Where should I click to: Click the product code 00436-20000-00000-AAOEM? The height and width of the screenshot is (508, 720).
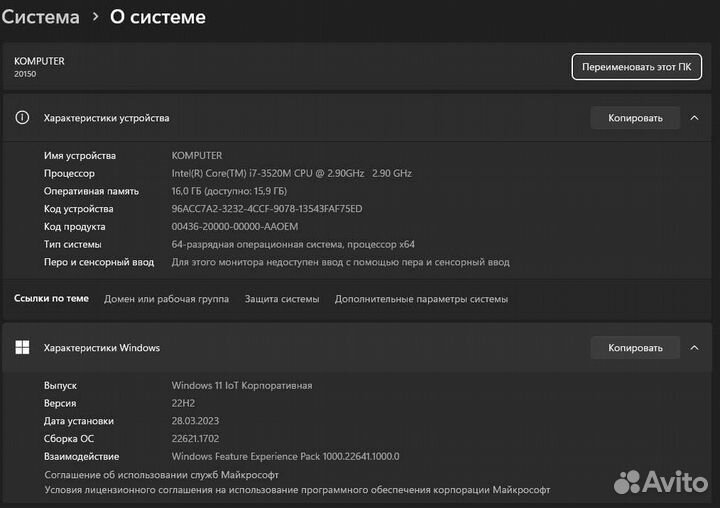[235, 226]
